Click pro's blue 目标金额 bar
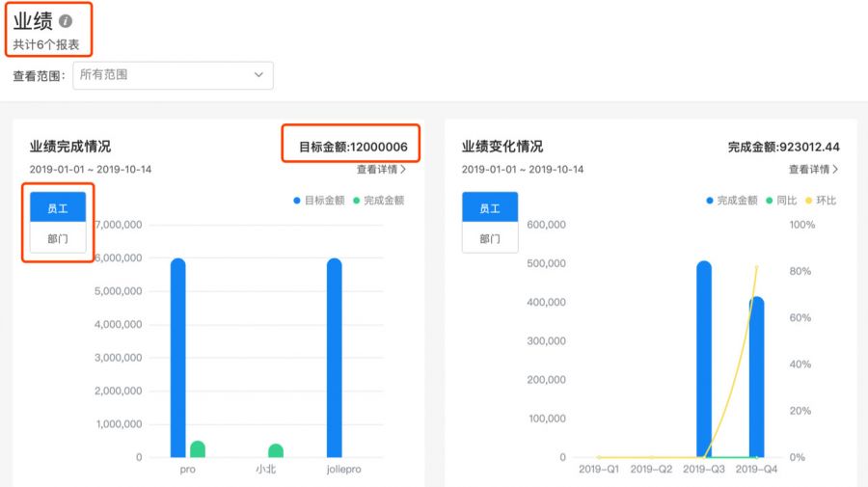868x487 pixels. pos(177,357)
